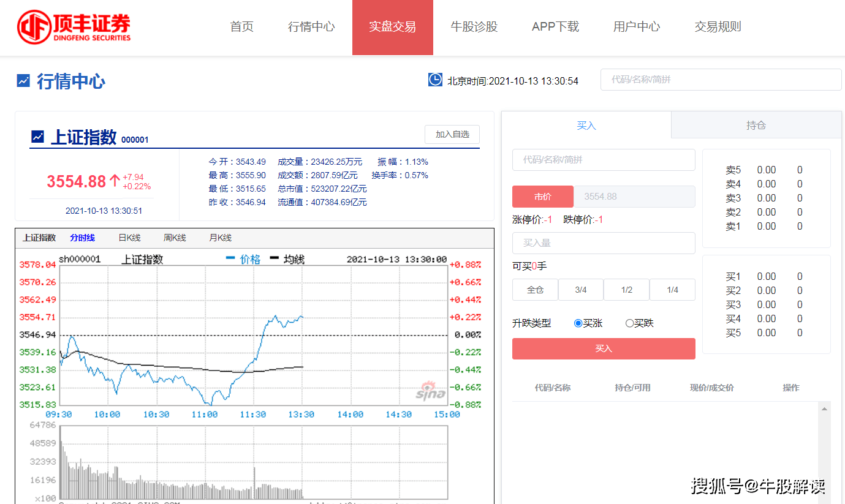The width and height of the screenshot is (845, 504).
Task: Click the clock icon beside Beijing time
Action: click(x=435, y=80)
